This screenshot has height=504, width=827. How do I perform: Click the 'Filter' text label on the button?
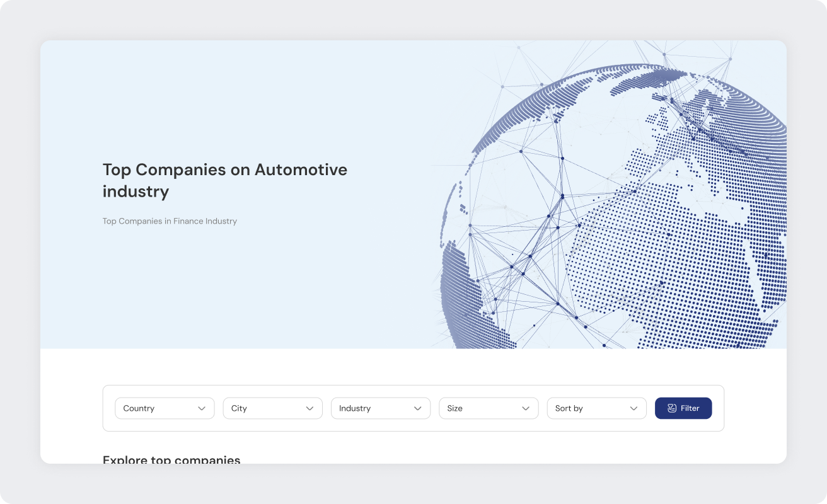pos(690,408)
